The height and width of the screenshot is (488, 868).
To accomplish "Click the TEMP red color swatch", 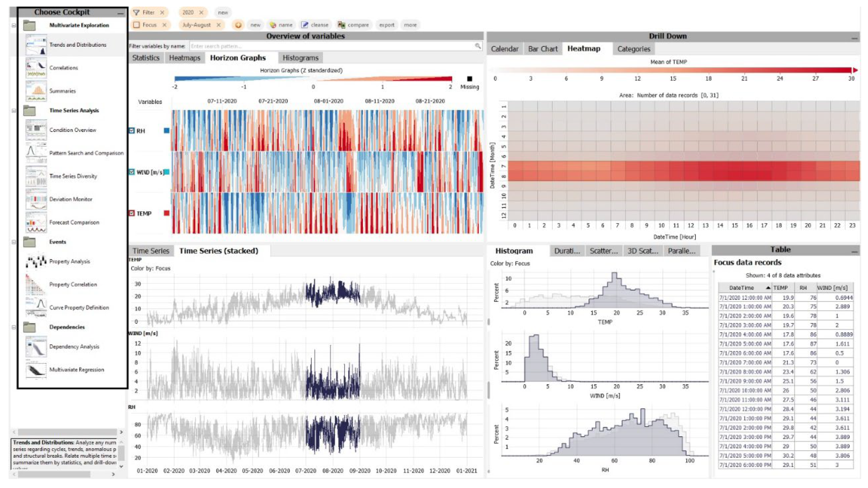I will (x=166, y=213).
